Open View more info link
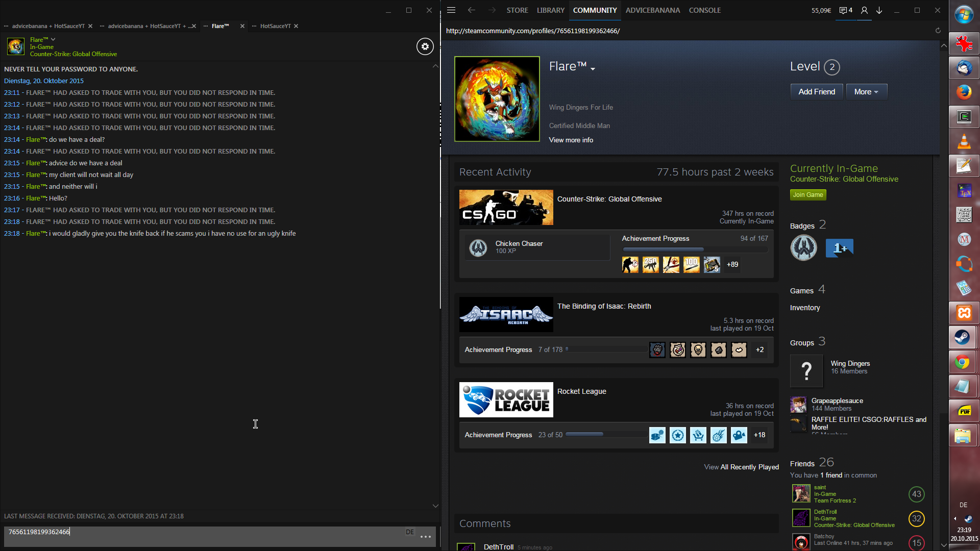Screen dimensions: 980x551 pos(571,140)
